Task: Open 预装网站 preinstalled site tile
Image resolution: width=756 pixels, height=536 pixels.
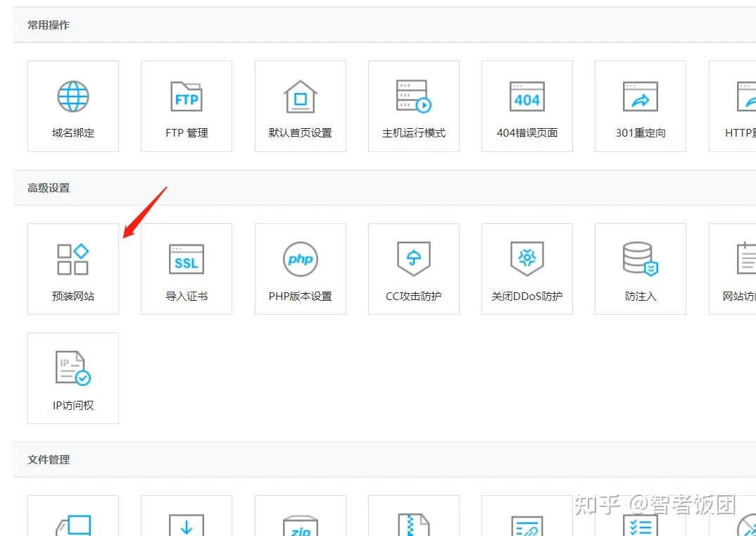Action: pyautogui.click(x=73, y=269)
